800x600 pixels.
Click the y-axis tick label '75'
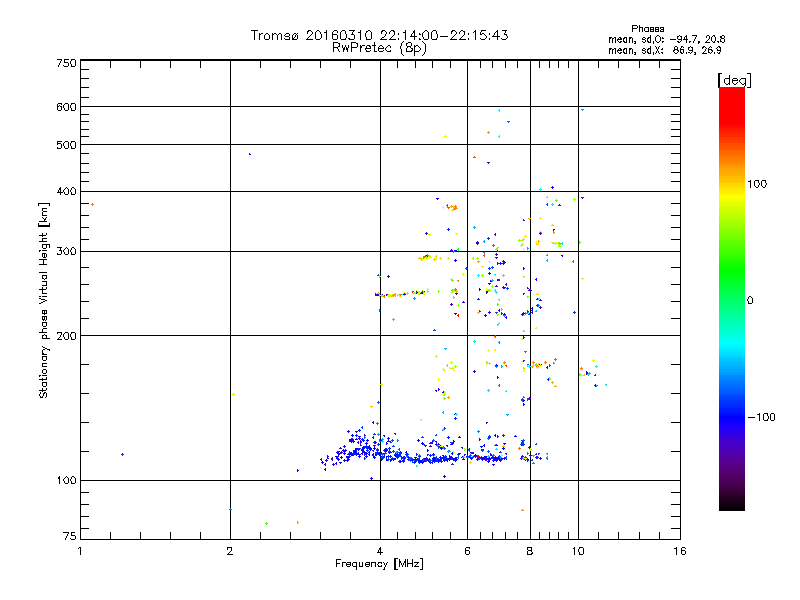click(70, 536)
